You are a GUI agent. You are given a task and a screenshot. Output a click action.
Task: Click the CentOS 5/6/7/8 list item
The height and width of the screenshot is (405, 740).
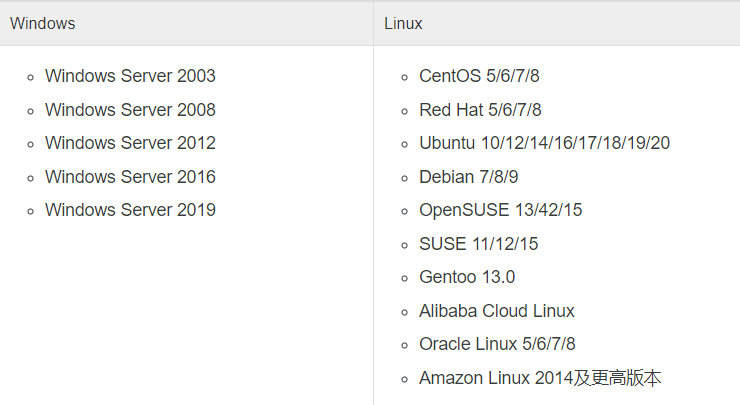point(479,76)
